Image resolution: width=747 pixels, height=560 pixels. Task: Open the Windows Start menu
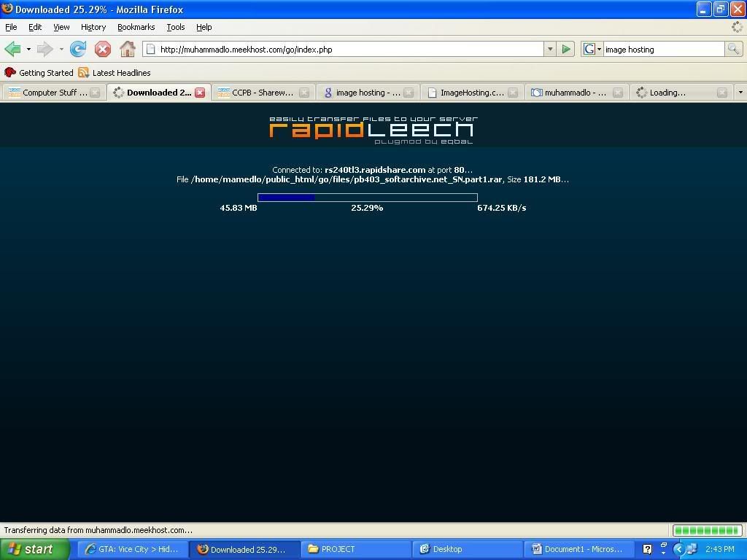(x=34, y=549)
